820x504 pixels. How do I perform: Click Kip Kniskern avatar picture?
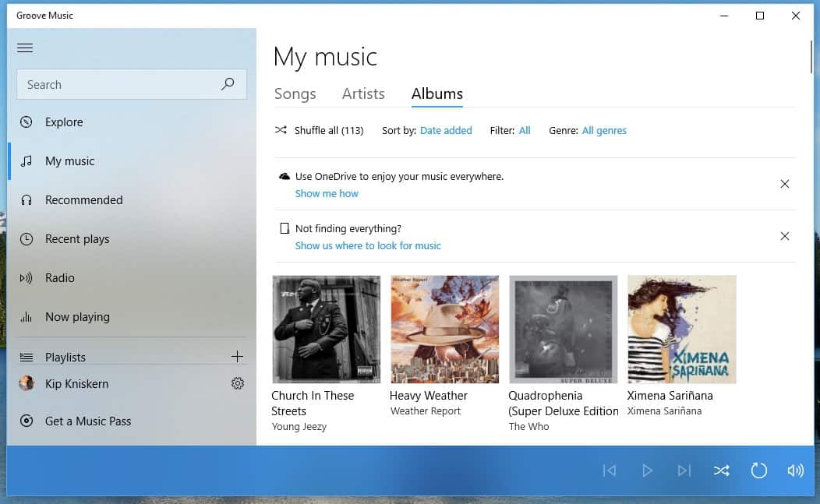27,383
